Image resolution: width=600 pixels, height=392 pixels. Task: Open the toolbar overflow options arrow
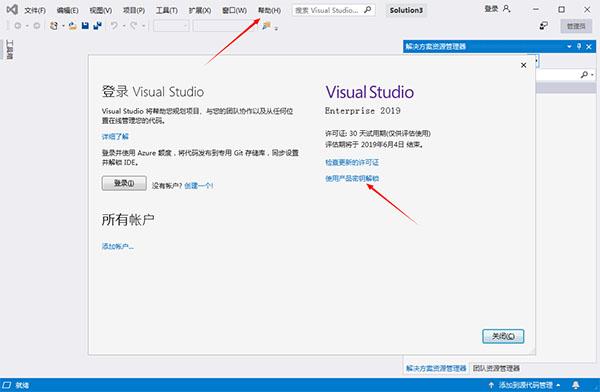click(276, 28)
